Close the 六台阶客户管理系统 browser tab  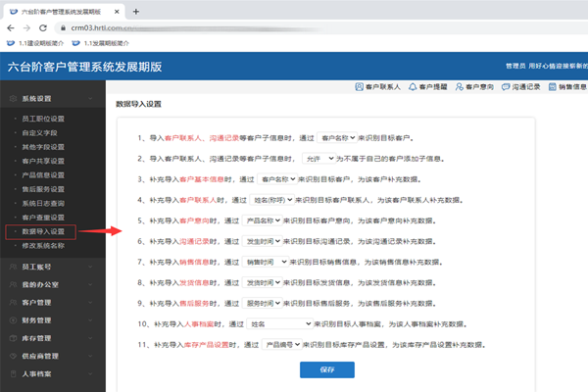pyautogui.click(x=117, y=12)
